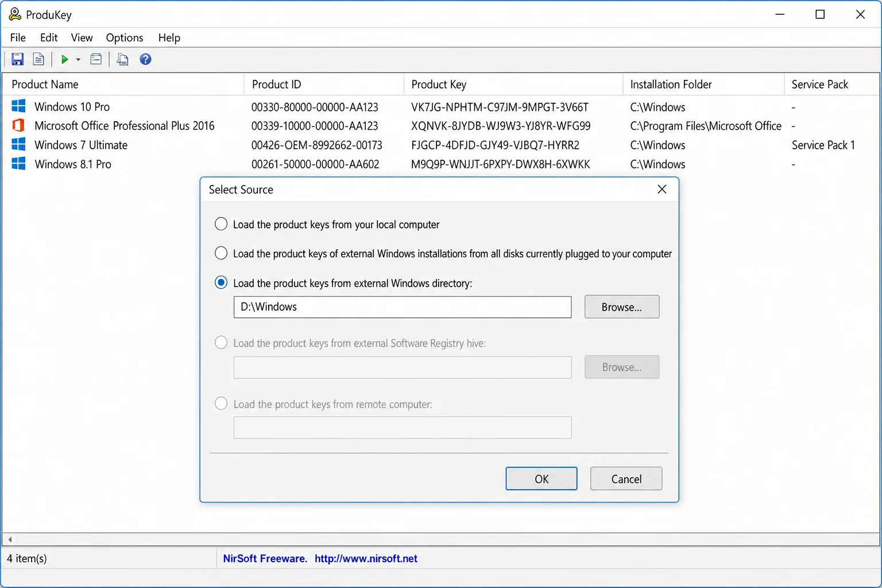The image size is (882, 588).
Task: Click the Windows logo icon next to Windows 7 Ultimate
Action: [18, 144]
